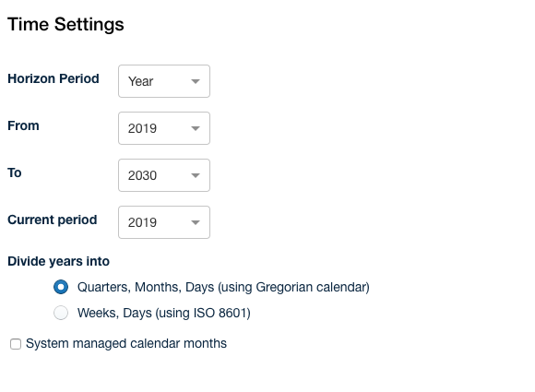Open the To year dropdown showing 2030
This screenshot has width=535, height=392.
coord(164,175)
